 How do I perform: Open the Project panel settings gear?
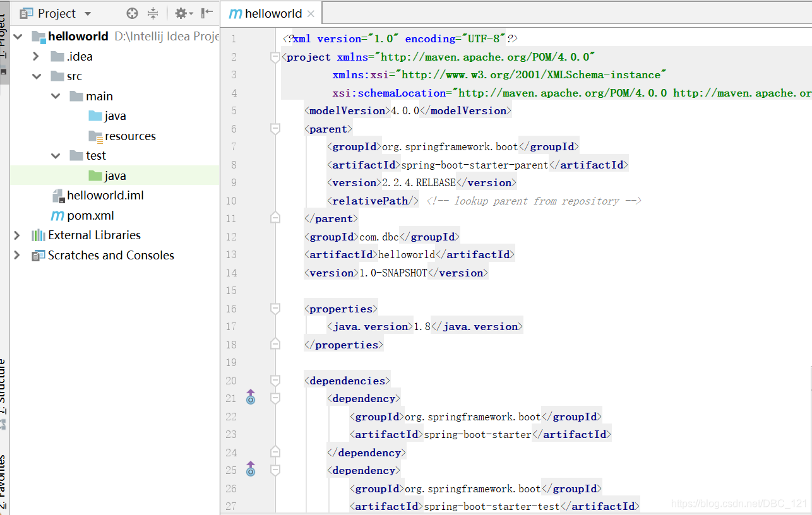(184, 13)
